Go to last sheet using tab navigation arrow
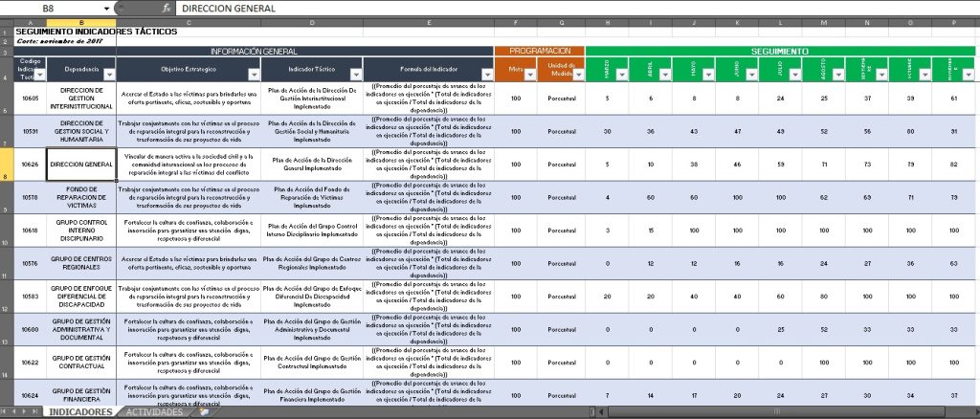The image size is (980, 419). [x=35, y=412]
